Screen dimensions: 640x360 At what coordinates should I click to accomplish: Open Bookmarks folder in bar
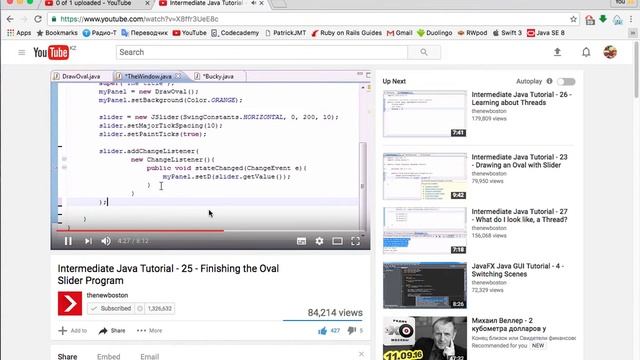coord(57,33)
